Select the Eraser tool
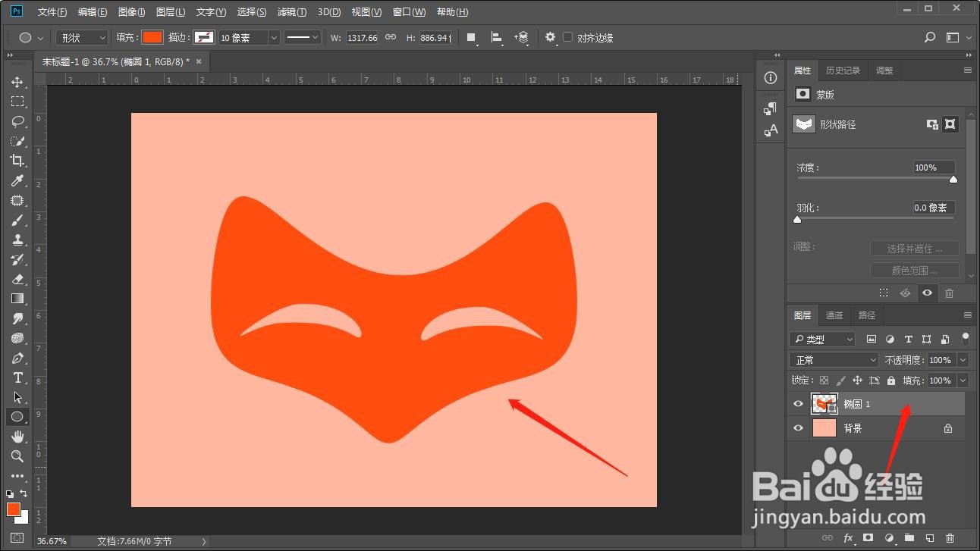Image resolution: width=980 pixels, height=551 pixels. click(x=17, y=279)
